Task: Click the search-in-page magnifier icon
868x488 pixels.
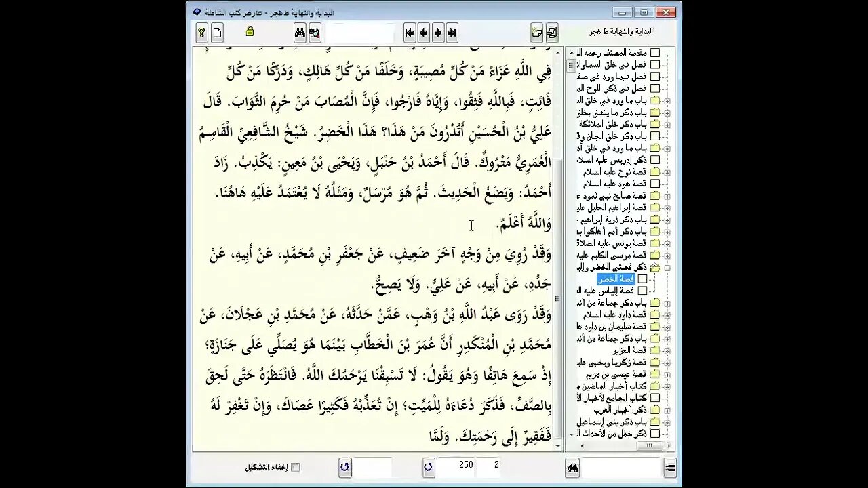Action: (315, 33)
